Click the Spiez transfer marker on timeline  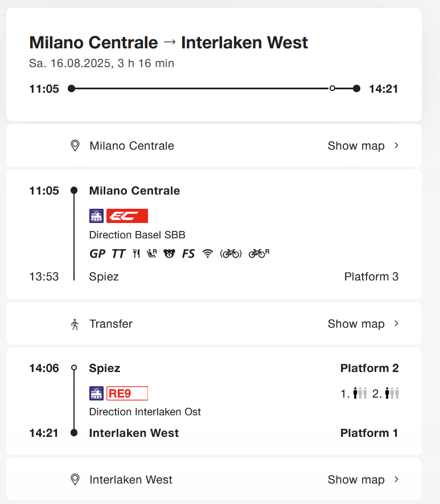[74, 368]
